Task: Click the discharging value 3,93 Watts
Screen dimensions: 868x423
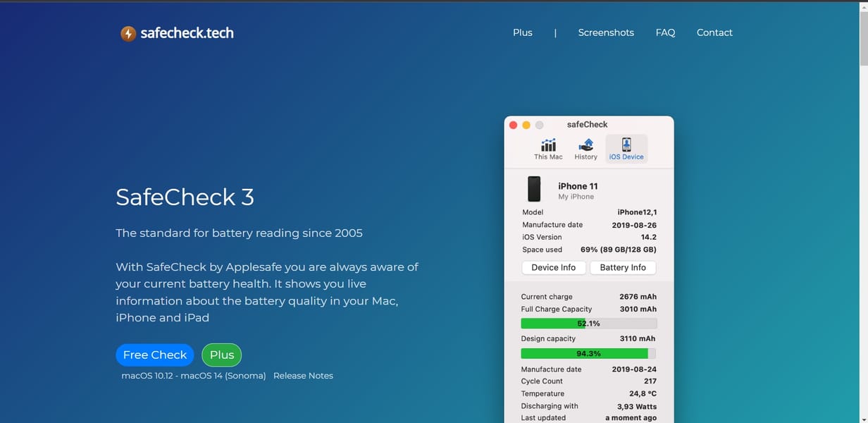Action: pyautogui.click(x=636, y=406)
